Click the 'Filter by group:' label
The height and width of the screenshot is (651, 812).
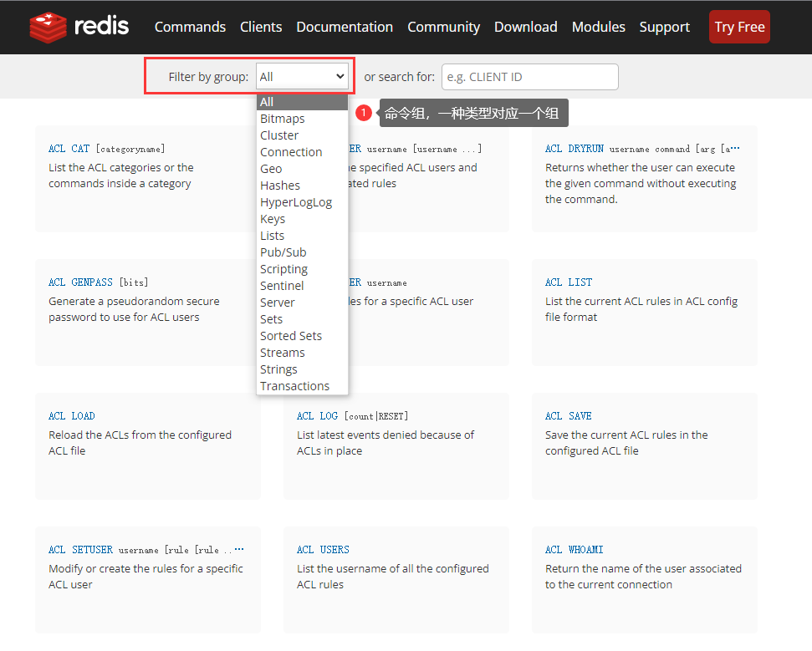tap(208, 77)
